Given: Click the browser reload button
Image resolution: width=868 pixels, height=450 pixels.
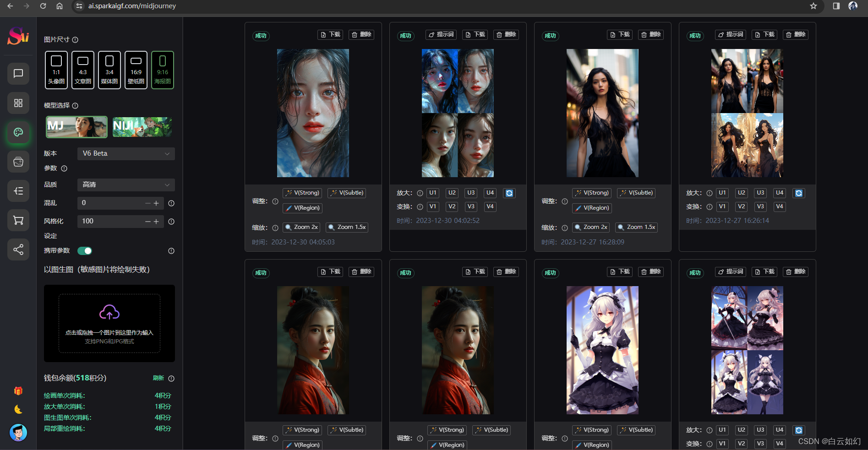Looking at the screenshot, I should click(43, 6).
